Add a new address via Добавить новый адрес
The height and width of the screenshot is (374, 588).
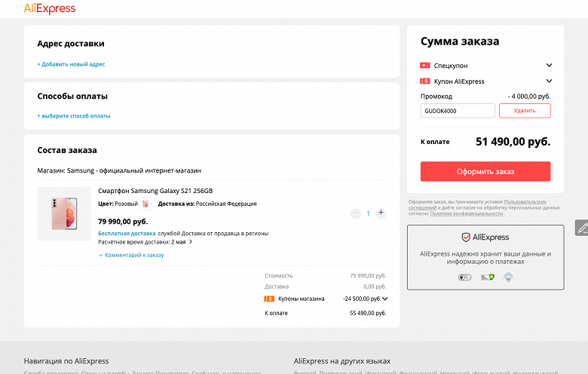pos(71,64)
